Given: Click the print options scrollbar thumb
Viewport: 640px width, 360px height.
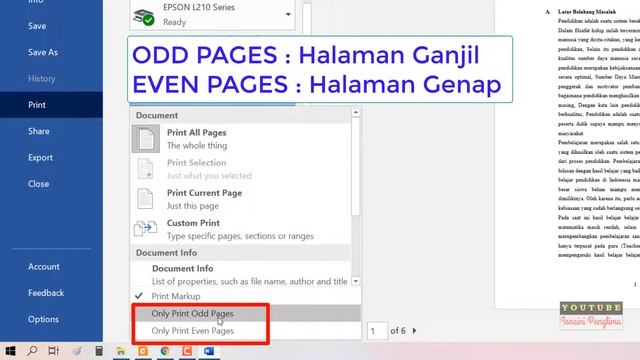Looking at the screenshot, I should [x=356, y=167].
